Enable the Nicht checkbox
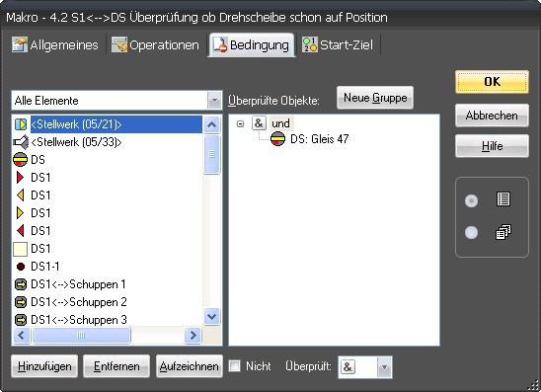541x392 pixels. [x=235, y=365]
